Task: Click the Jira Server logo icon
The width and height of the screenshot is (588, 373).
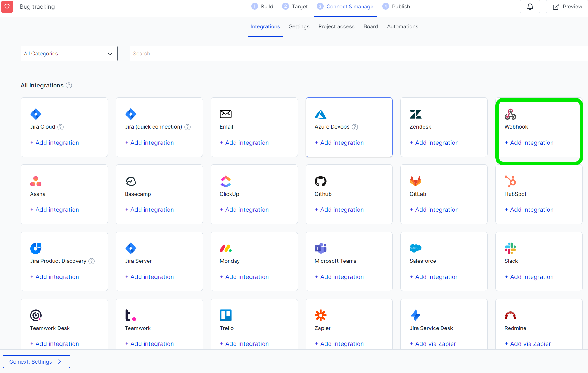Action: (131, 248)
